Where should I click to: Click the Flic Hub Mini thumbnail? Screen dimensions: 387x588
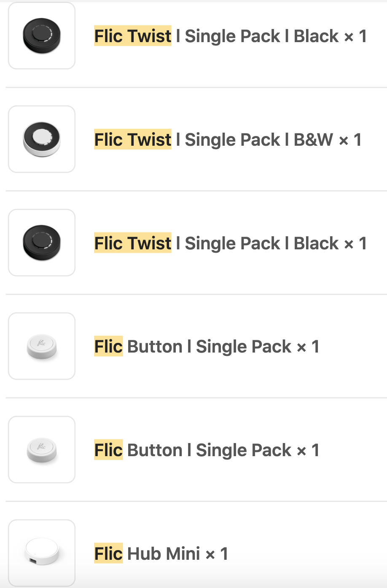point(42,553)
